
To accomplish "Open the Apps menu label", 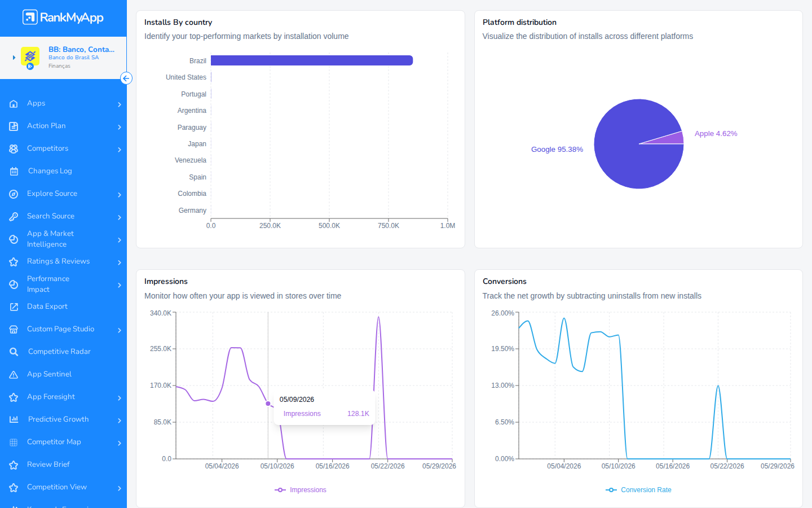I will 36,103.
